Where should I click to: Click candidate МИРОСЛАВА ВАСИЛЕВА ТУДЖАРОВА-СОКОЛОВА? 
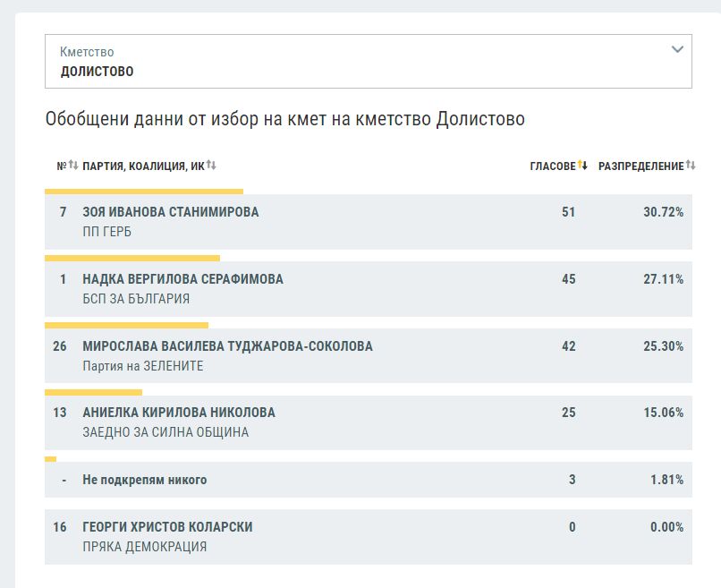click(x=227, y=346)
